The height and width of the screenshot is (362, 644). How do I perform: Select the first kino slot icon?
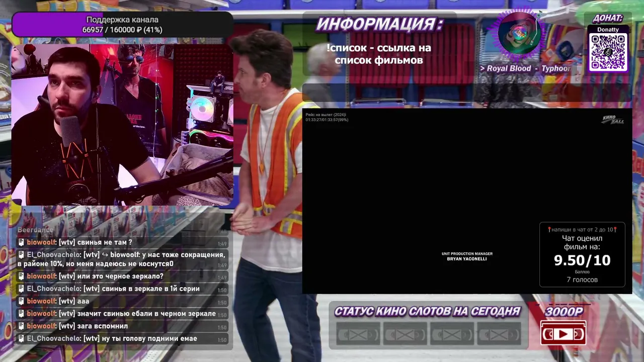coord(358,334)
